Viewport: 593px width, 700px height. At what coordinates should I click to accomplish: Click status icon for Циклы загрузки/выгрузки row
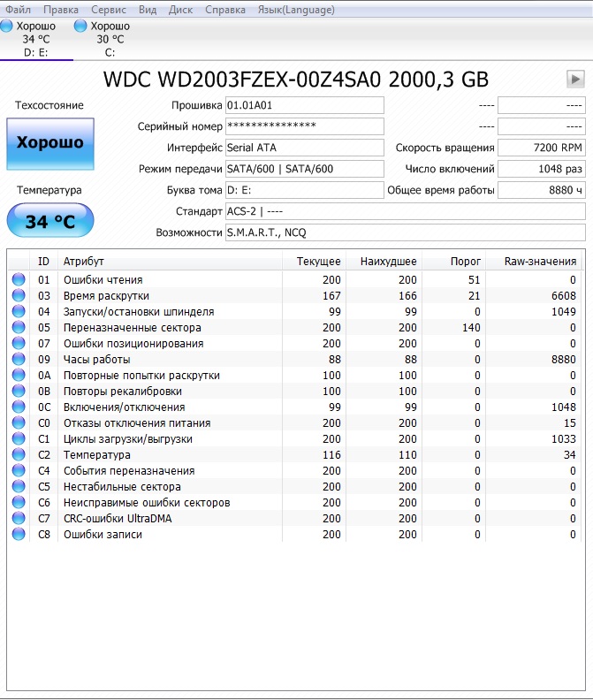[x=19, y=438]
